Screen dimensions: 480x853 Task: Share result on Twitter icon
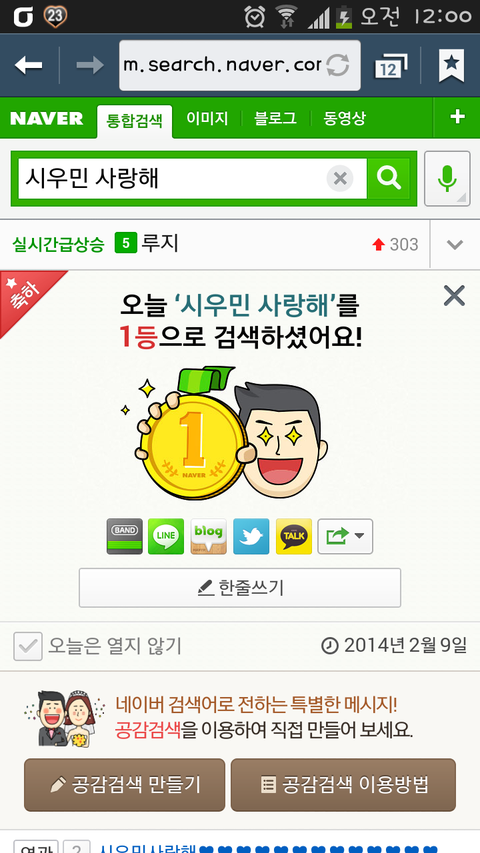pos(251,536)
